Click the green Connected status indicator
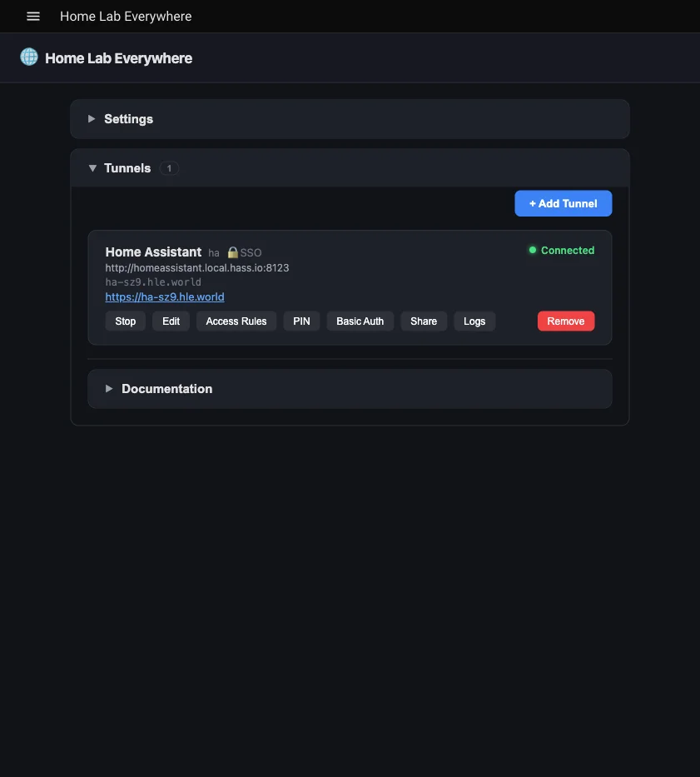The width and height of the screenshot is (700, 777). click(532, 250)
